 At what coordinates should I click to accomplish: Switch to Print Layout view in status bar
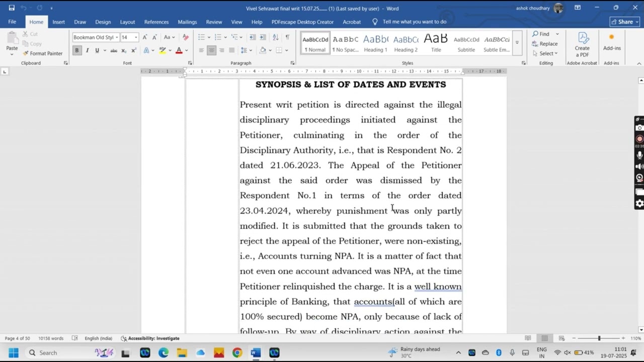pyautogui.click(x=545, y=338)
